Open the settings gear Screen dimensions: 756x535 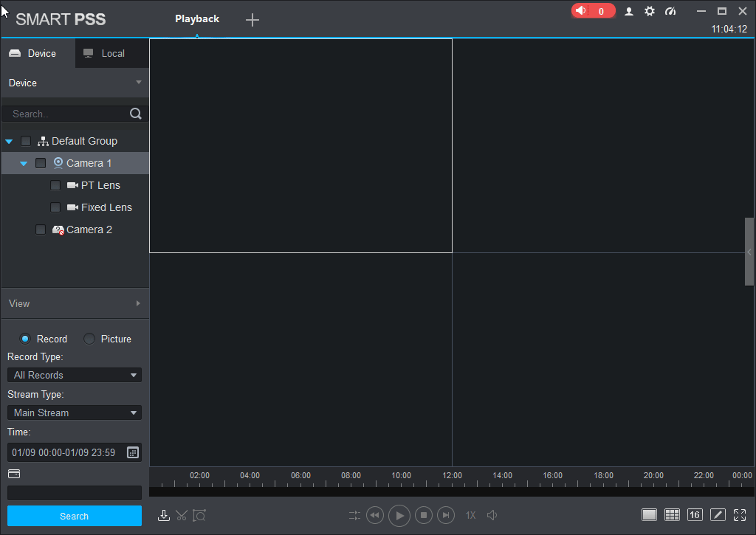pyautogui.click(x=650, y=11)
